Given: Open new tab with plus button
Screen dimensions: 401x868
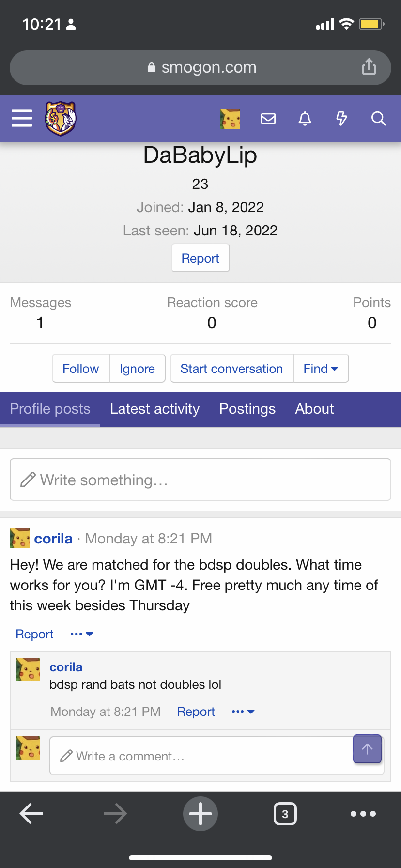Looking at the screenshot, I should pos(200,814).
